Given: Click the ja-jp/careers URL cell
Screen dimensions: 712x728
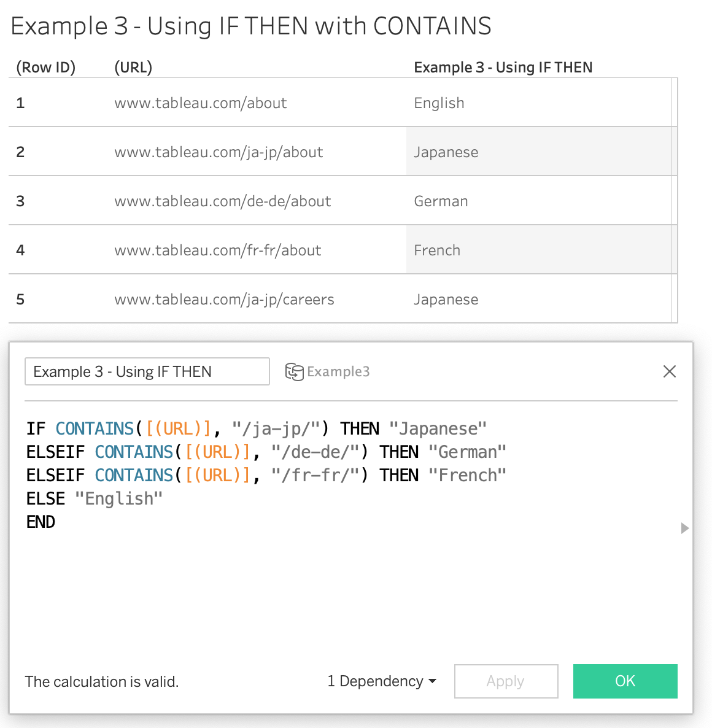Looking at the screenshot, I should click(x=224, y=300).
